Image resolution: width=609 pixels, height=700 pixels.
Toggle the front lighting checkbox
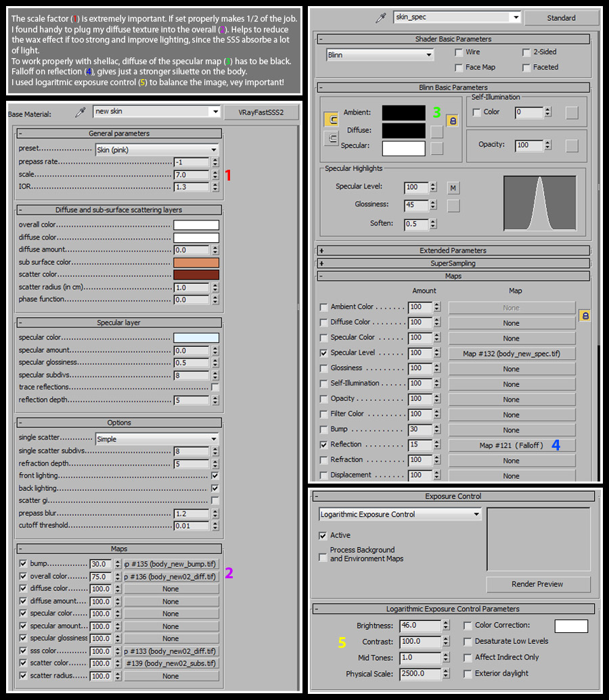215,475
